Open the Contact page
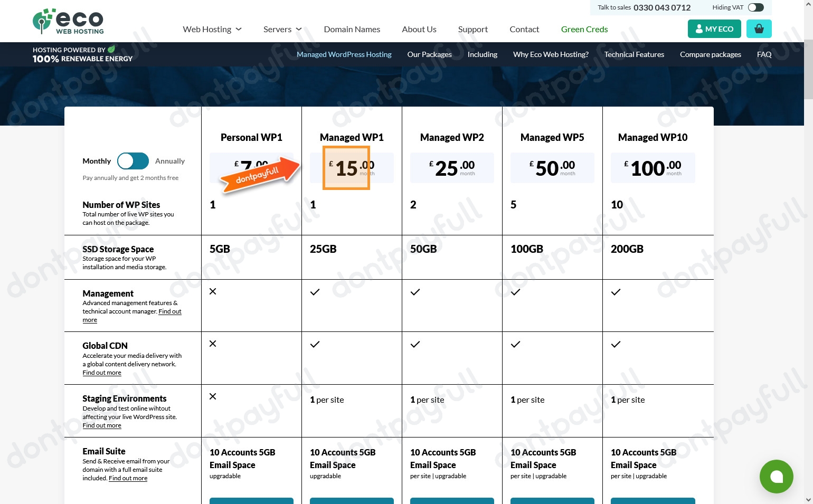The height and width of the screenshot is (504, 813). [524, 30]
